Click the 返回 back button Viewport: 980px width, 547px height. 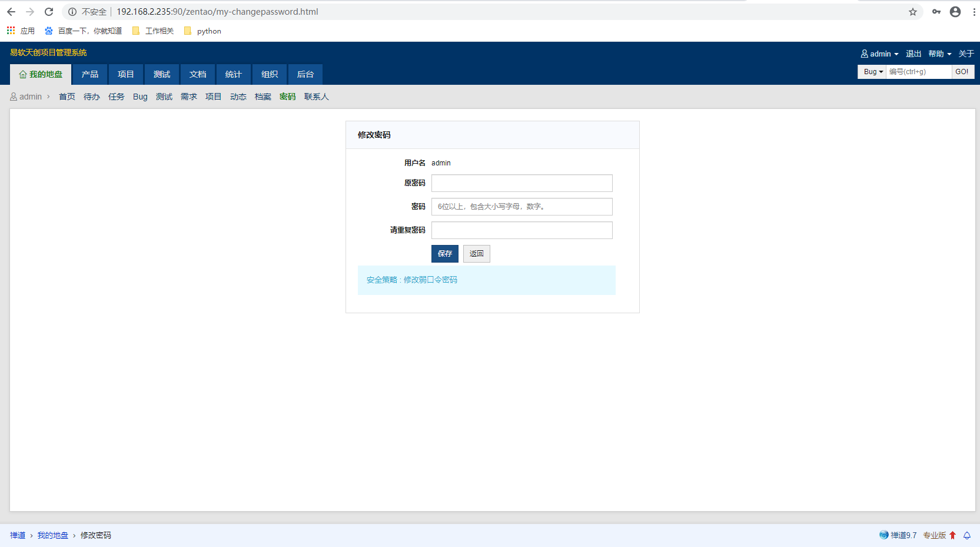[477, 254]
